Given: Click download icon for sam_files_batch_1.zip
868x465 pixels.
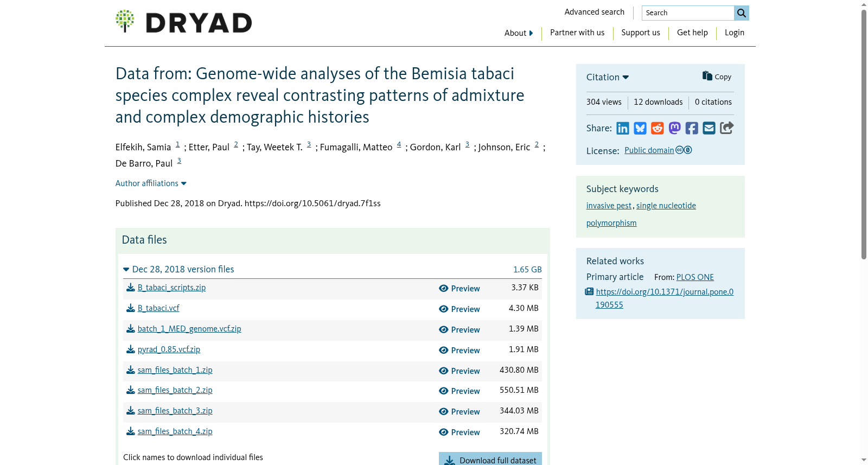Looking at the screenshot, I should pyautogui.click(x=131, y=370).
